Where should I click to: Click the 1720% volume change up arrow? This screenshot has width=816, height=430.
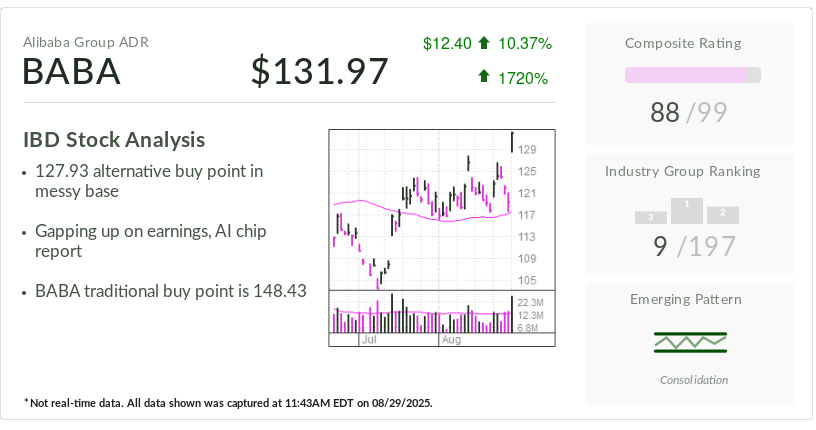[x=484, y=76]
